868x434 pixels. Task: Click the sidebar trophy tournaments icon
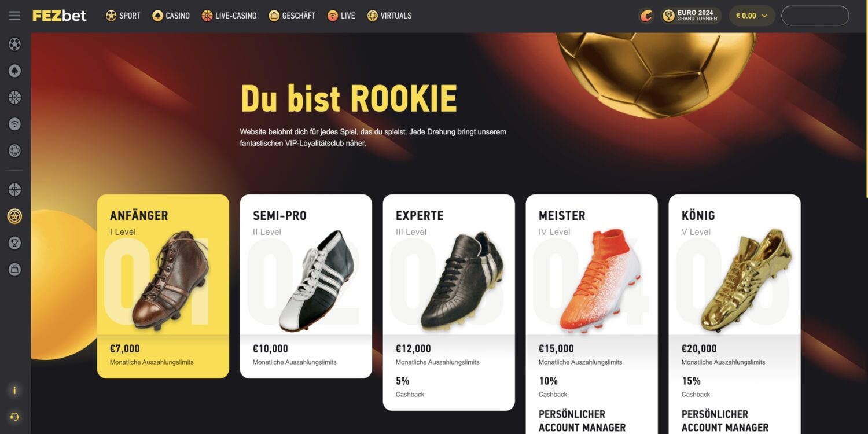(14, 243)
